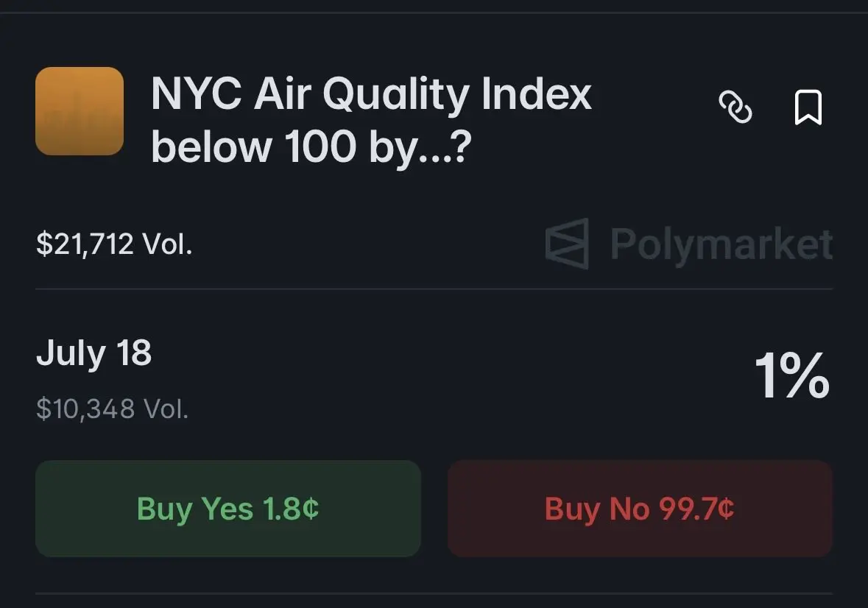Click the $10,348 Vol. outcome volume
The height and width of the screenshot is (608, 868).
(113, 409)
